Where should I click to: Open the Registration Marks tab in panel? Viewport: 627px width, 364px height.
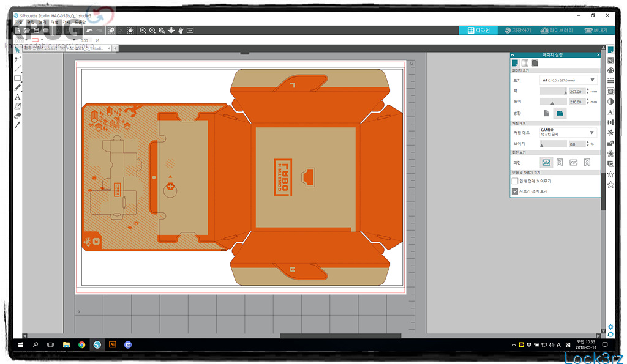(x=535, y=63)
